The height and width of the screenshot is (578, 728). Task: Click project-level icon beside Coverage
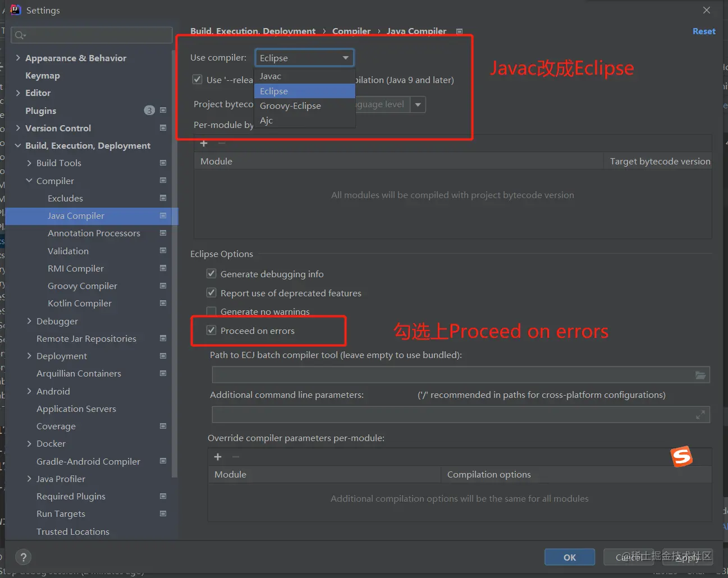pos(163,426)
